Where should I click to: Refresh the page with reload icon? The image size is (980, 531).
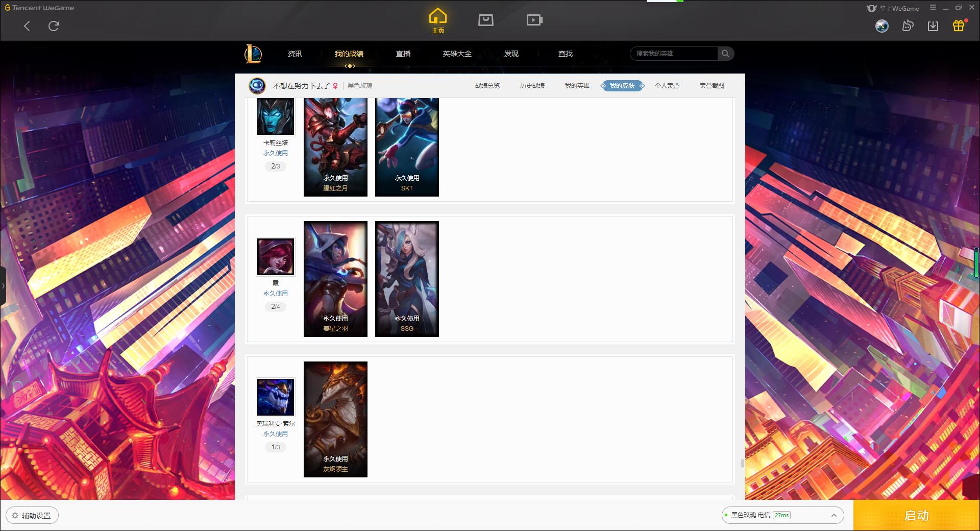point(54,26)
